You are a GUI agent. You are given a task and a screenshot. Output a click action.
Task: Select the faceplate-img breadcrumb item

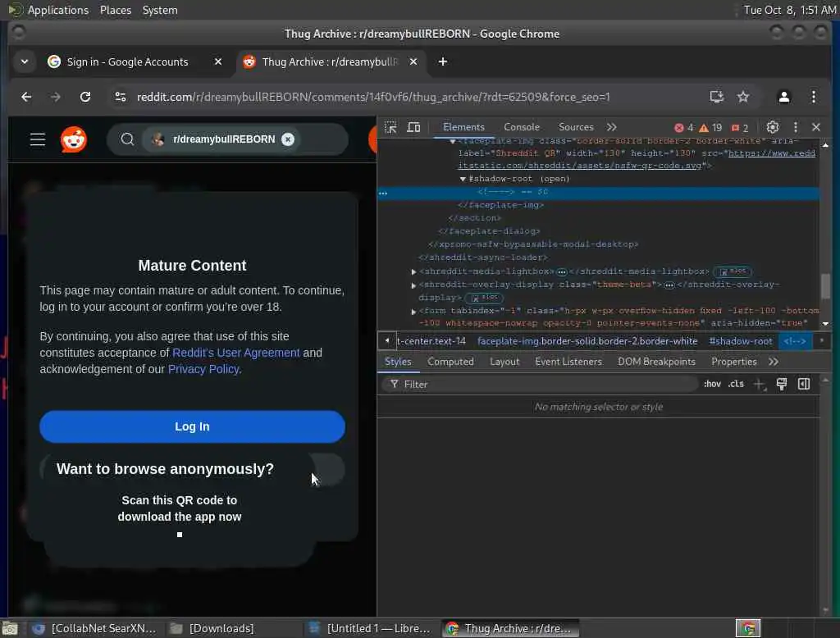point(587,341)
